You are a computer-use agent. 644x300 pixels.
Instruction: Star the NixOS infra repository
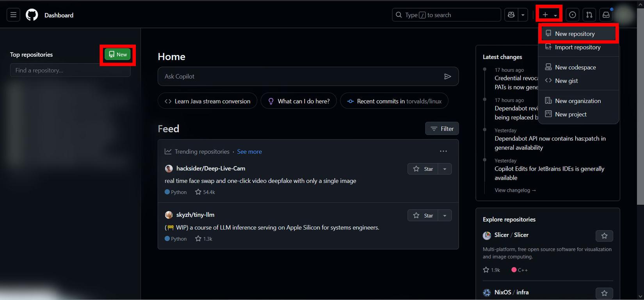(604, 293)
